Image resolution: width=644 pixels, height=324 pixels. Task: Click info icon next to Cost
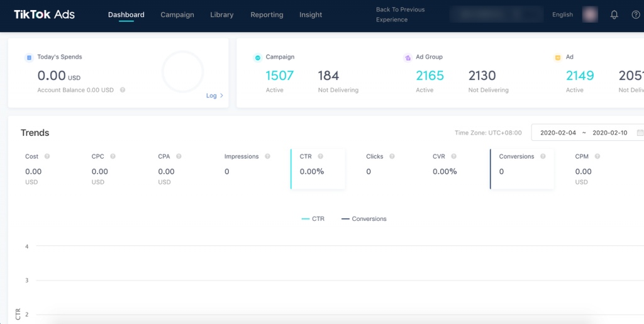pyautogui.click(x=47, y=157)
